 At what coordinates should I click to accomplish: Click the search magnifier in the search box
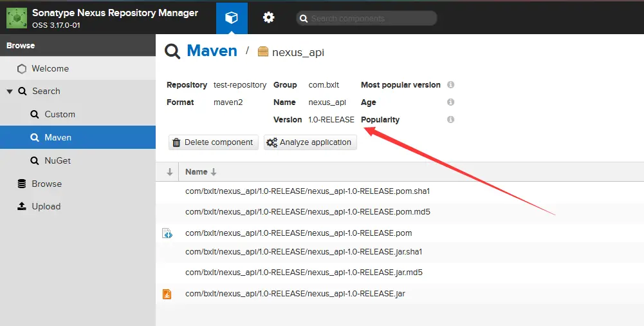(304, 19)
